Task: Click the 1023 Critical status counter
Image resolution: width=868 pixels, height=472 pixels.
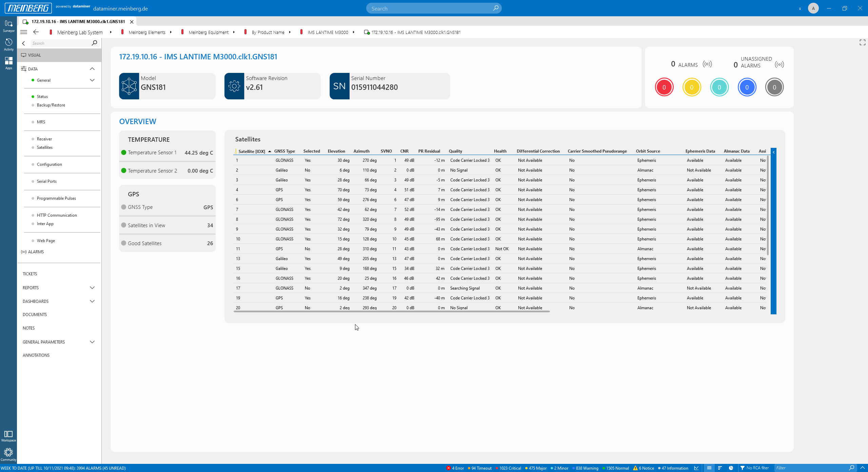Action: [x=508, y=468]
